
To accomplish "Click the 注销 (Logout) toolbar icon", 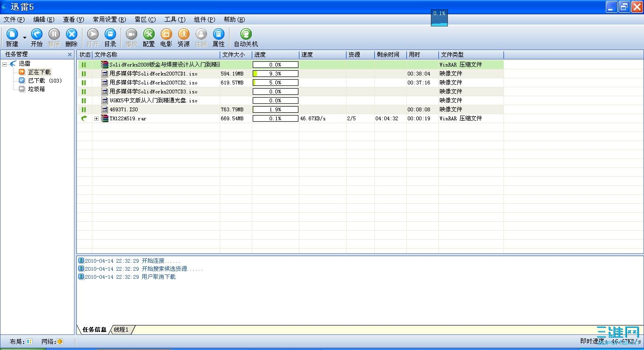I will coord(201,34).
